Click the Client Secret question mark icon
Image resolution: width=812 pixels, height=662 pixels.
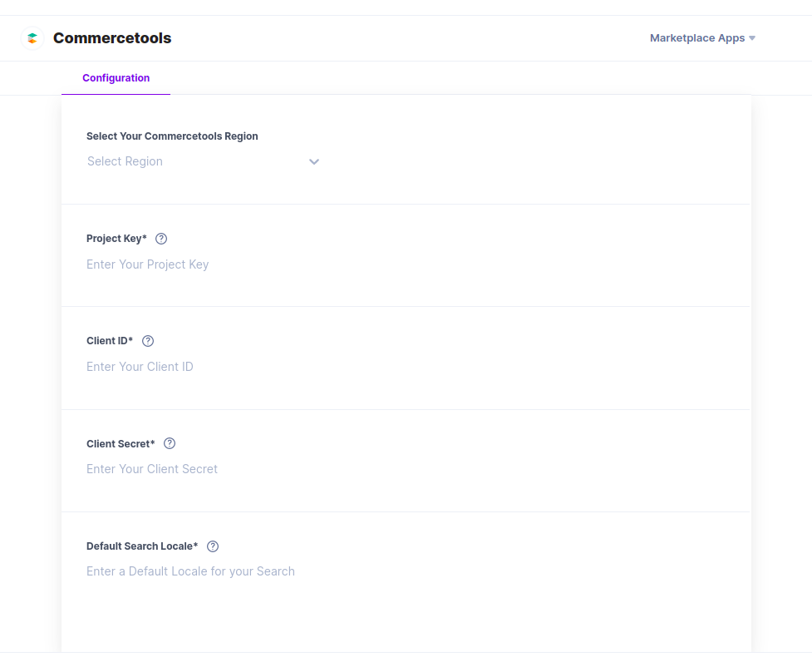tap(170, 443)
